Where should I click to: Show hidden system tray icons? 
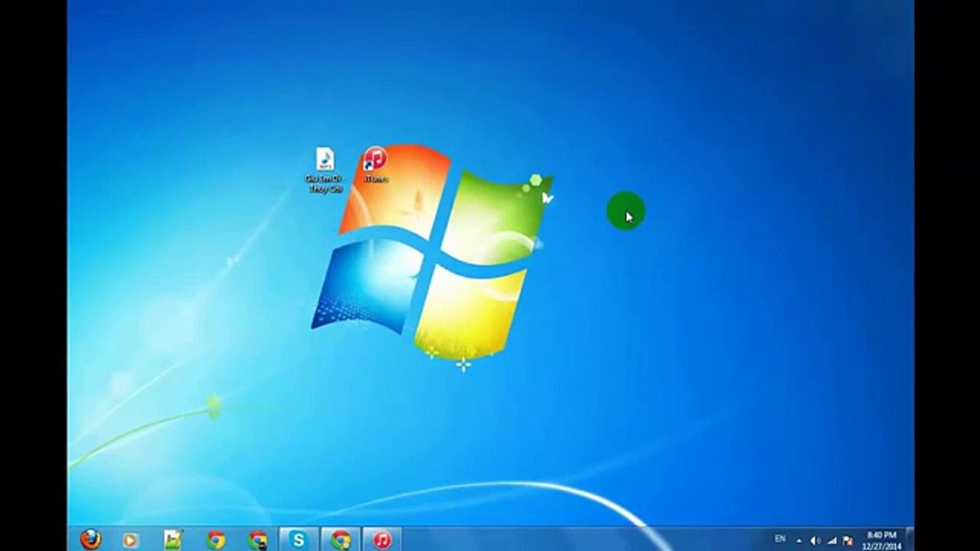799,540
